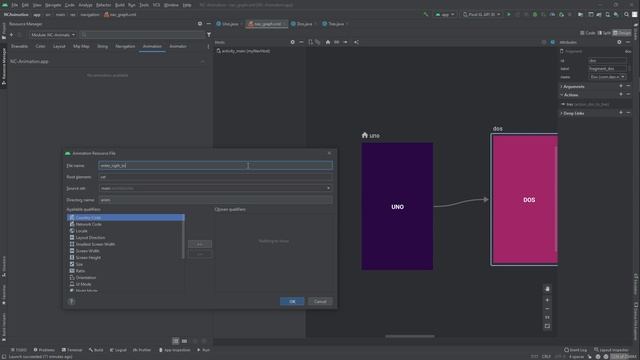This screenshot has width=640, height=360.
Task: Click the File name input field
Action: click(215, 165)
